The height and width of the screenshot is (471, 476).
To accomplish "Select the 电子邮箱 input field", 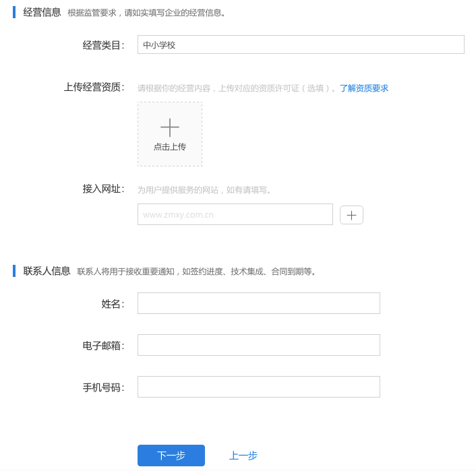I will (x=259, y=345).
